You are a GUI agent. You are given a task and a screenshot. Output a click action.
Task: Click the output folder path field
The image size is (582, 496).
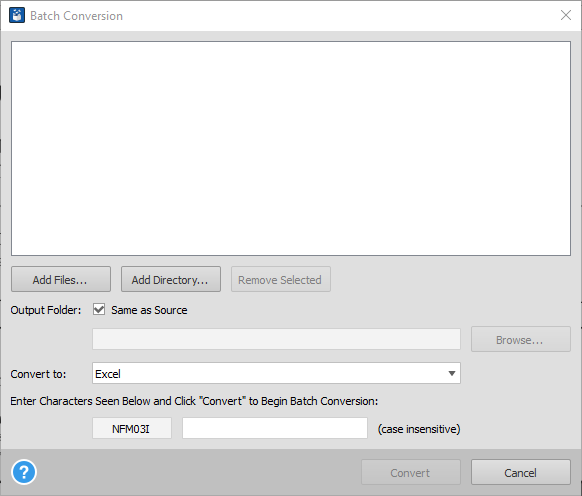coord(276,339)
